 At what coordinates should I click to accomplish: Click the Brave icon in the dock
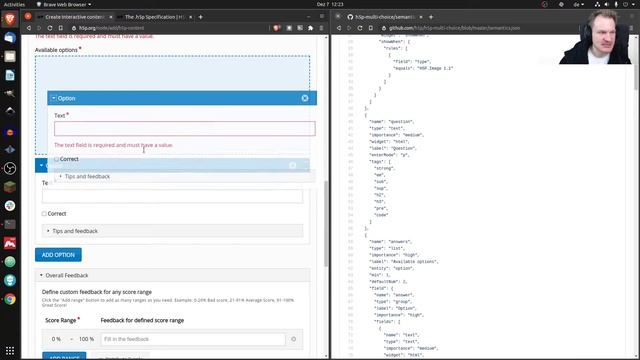click(x=10, y=19)
